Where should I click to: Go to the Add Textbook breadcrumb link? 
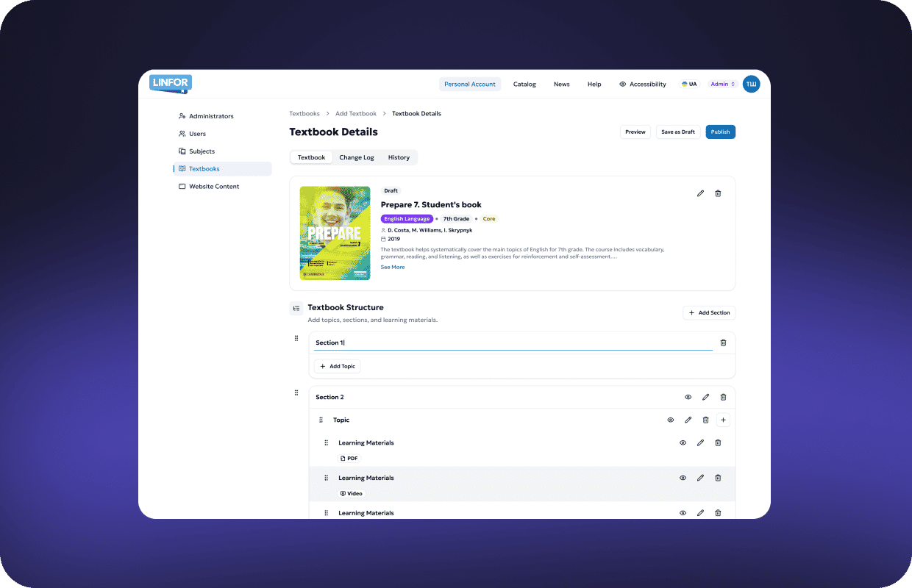pos(356,114)
